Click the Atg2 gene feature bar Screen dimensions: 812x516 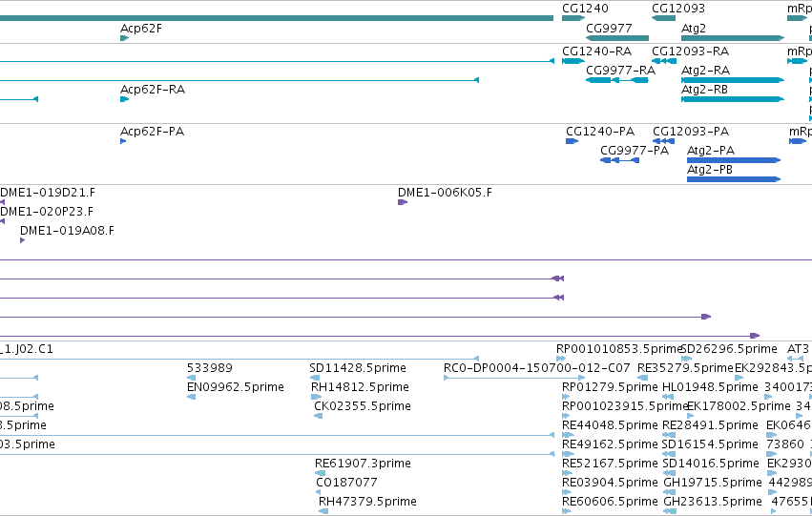pyautogui.click(x=733, y=38)
